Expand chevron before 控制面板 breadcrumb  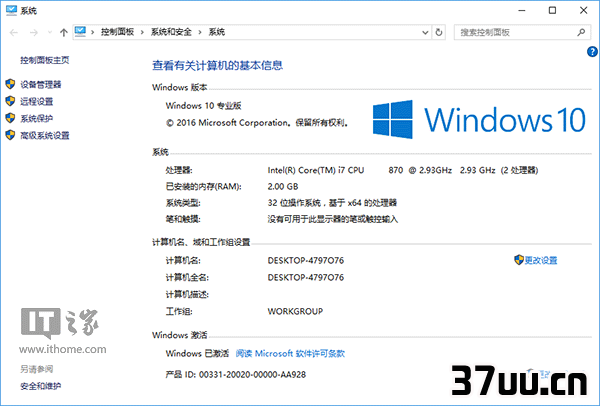point(93,33)
